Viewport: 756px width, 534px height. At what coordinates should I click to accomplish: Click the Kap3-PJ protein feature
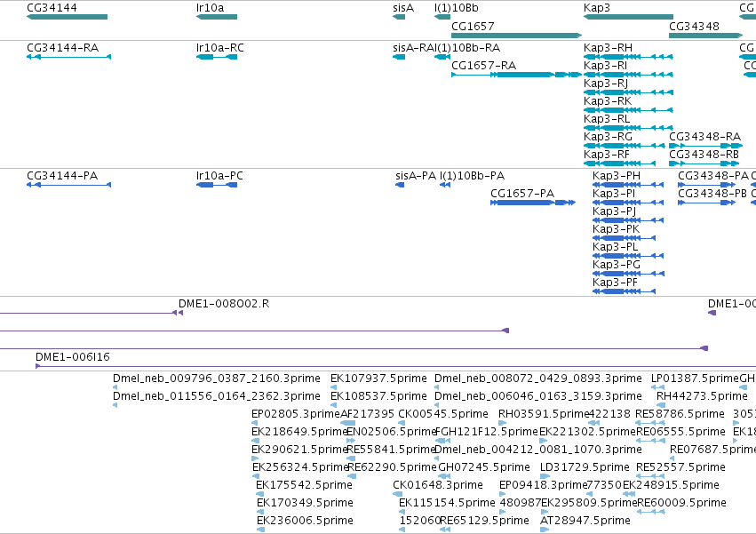628,220
